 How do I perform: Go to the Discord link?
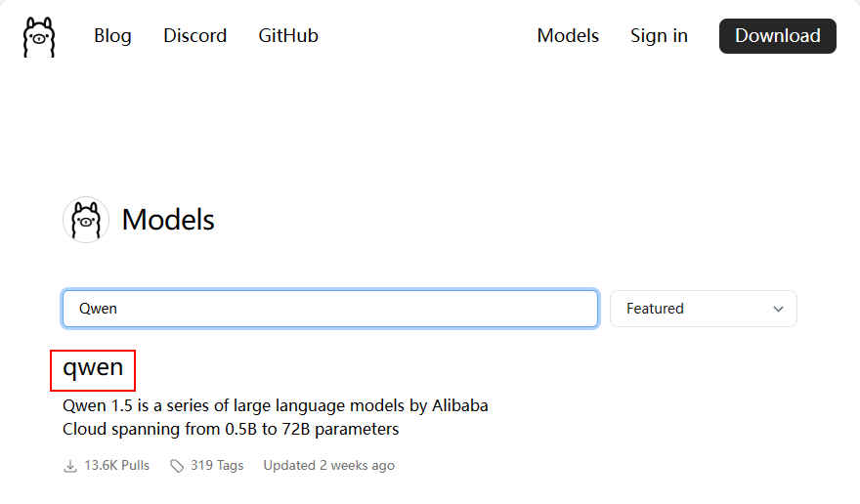click(194, 36)
